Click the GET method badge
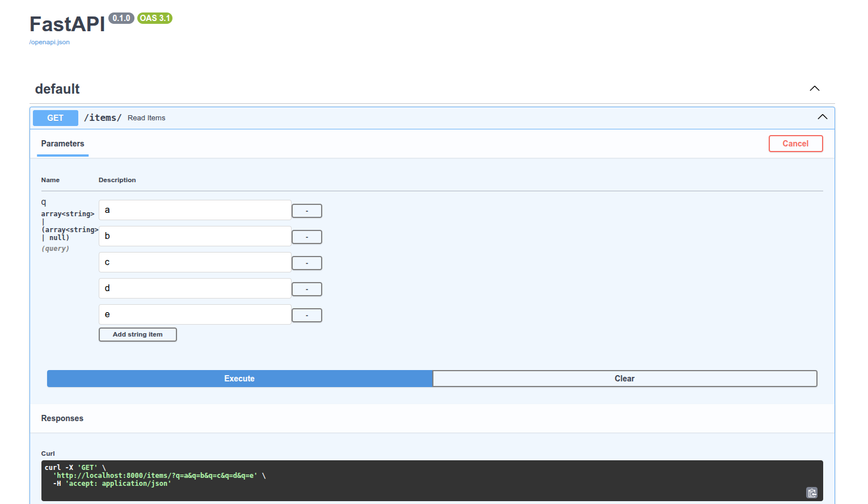The image size is (868, 504). click(56, 118)
